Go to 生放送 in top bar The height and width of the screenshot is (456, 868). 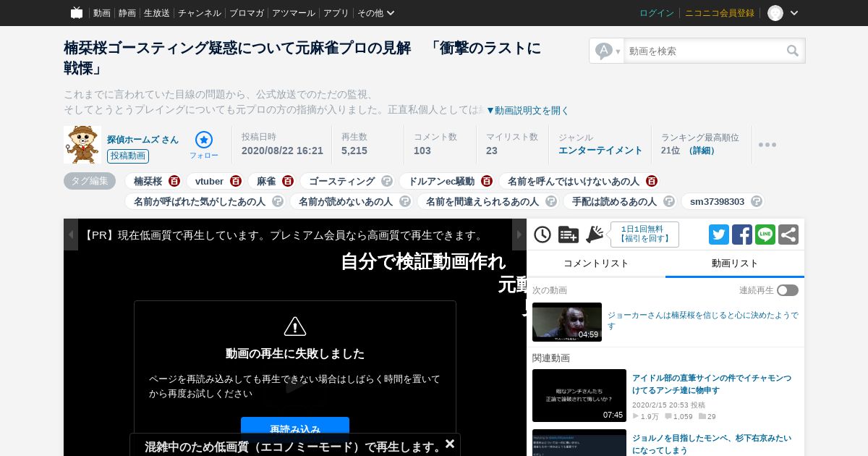[157, 13]
